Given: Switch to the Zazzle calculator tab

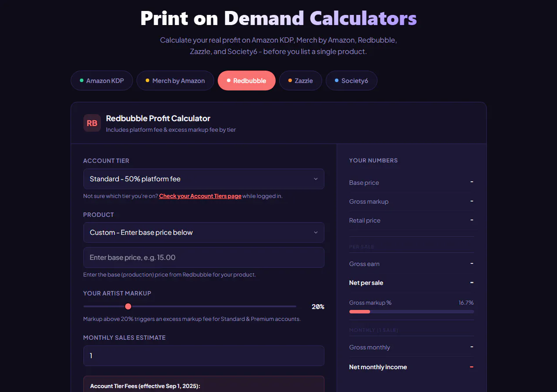Looking at the screenshot, I should 301,81.
